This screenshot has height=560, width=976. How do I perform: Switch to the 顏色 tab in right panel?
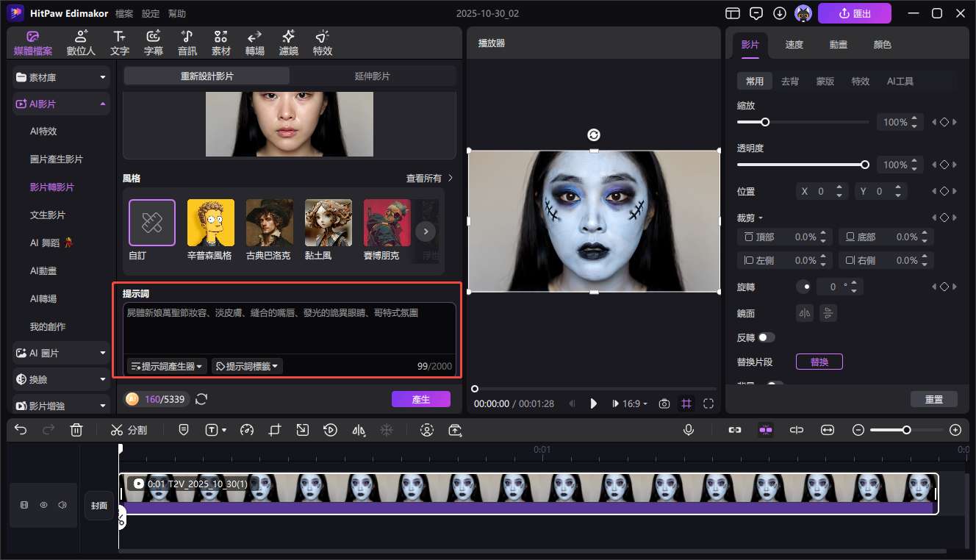[x=882, y=44]
